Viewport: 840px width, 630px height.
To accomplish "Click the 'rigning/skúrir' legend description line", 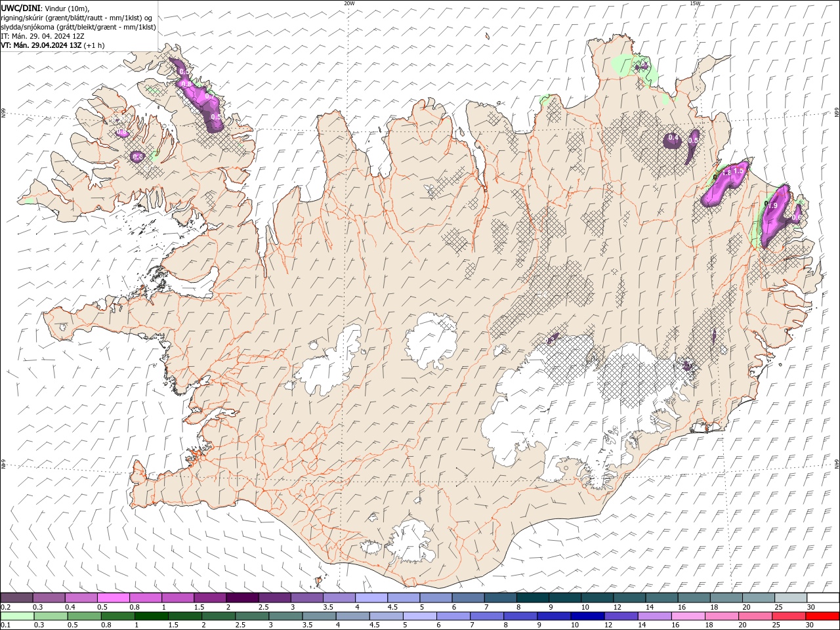I will 77,18.
